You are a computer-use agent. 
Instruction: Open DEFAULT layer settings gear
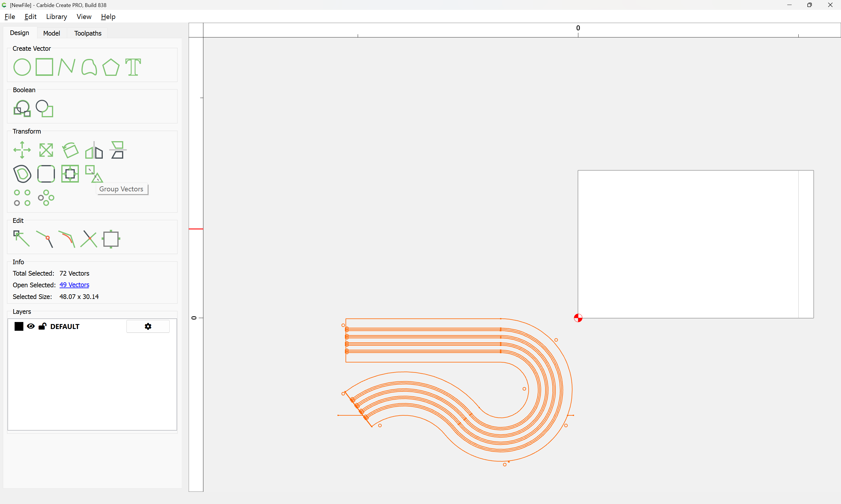[148, 326]
